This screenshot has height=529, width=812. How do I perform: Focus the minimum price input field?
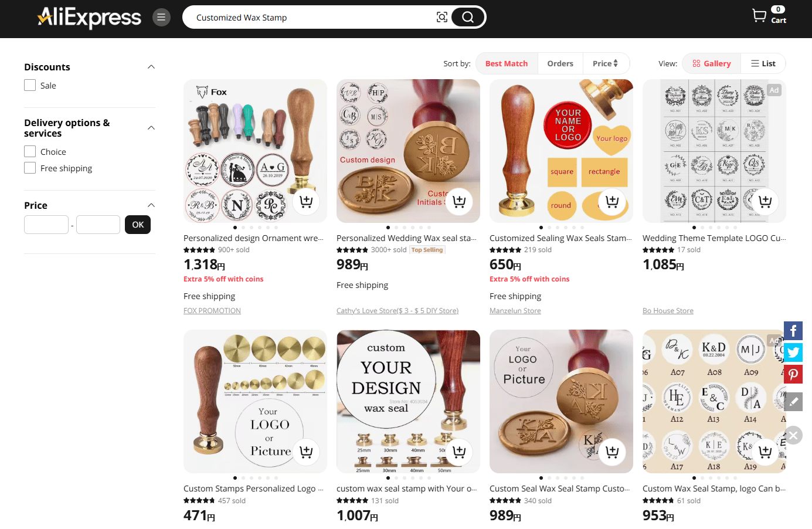tap(46, 225)
